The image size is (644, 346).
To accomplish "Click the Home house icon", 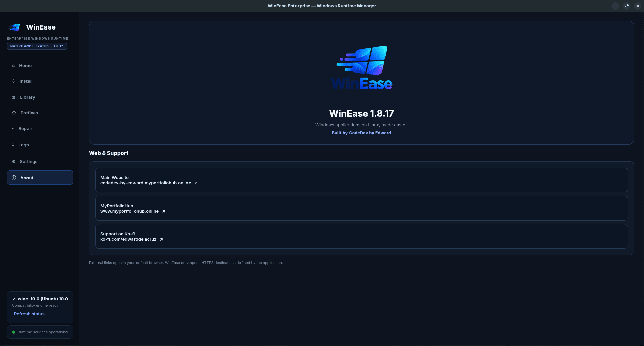I will point(13,66).
